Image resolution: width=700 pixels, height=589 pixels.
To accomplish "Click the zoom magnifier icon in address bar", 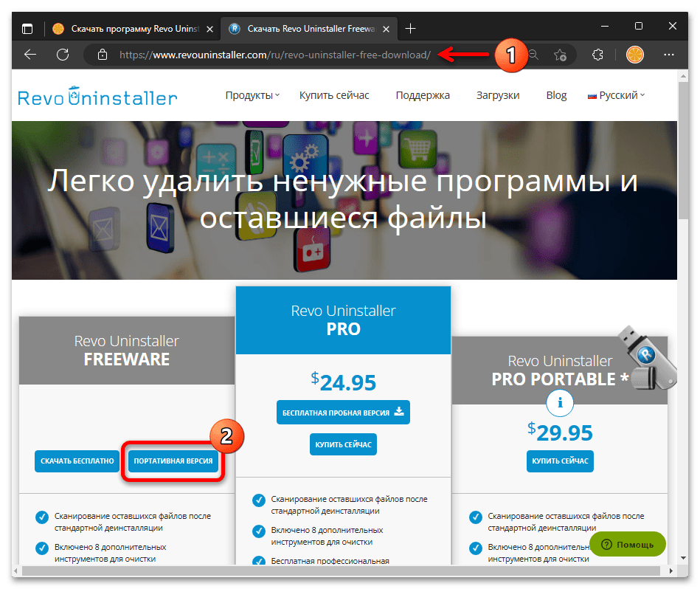I will click(x=533, y=55).
